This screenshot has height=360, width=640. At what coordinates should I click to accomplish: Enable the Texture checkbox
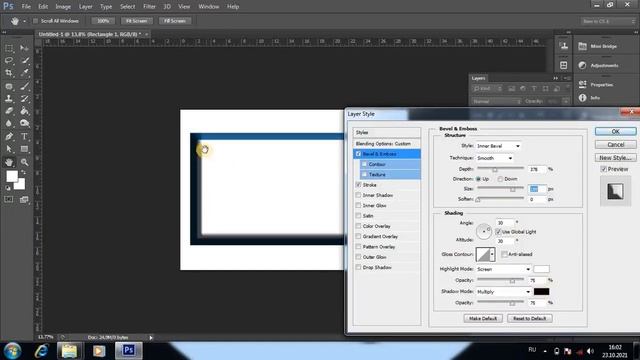pos(364,174)
